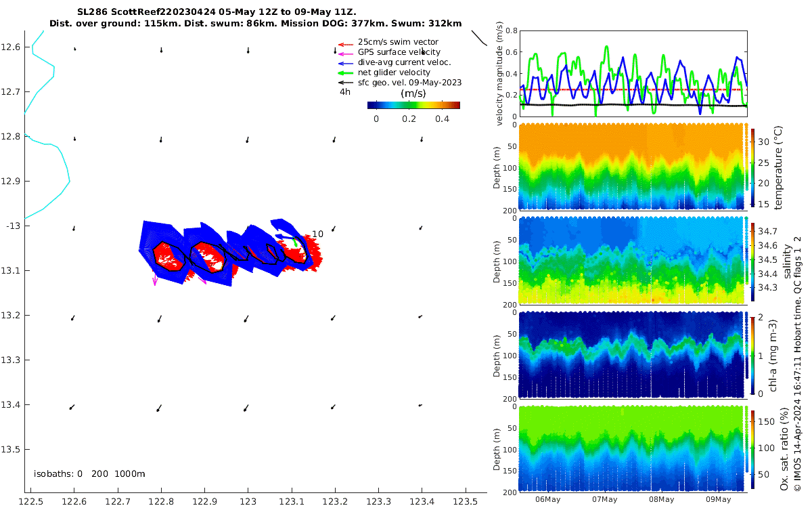Click the '12.6' latitude tick label
Image resolution: width=812 pixels, height=508 pixels.
tap(12, 47)
